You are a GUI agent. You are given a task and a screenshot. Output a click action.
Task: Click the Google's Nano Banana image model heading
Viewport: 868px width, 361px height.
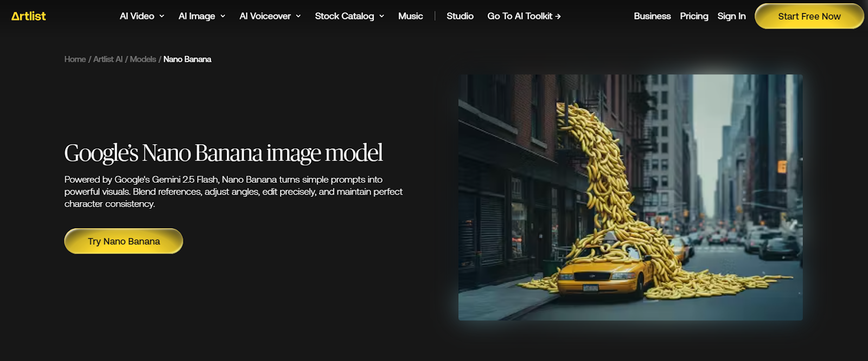point(224,153)
